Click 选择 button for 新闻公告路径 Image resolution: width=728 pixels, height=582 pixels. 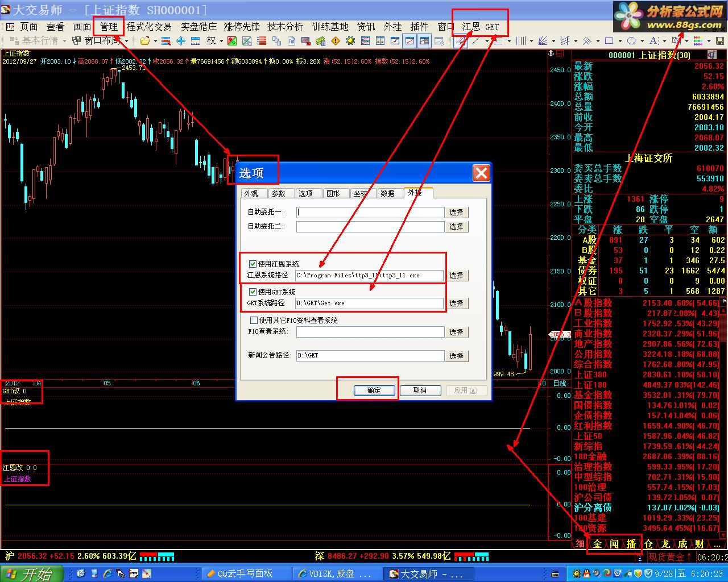click(456, 356)
